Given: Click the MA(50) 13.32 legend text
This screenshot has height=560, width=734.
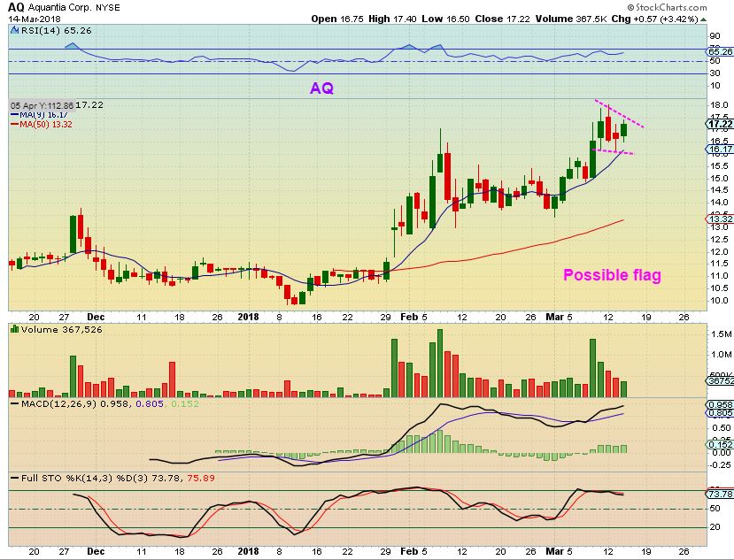Looking at the screenshot, I should tap(46, 125).
